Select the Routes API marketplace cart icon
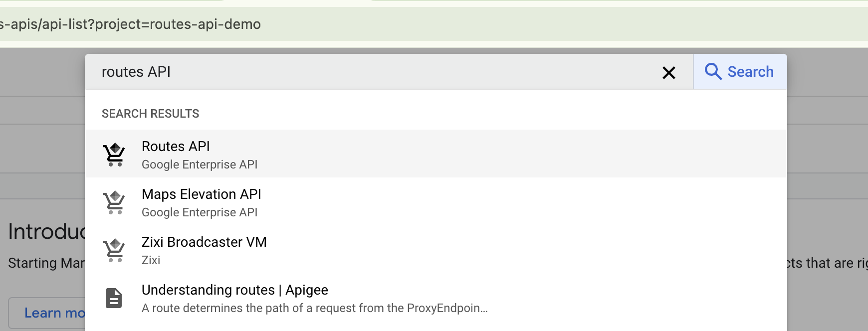Screen dimensions: 868x331 point(114,154)
